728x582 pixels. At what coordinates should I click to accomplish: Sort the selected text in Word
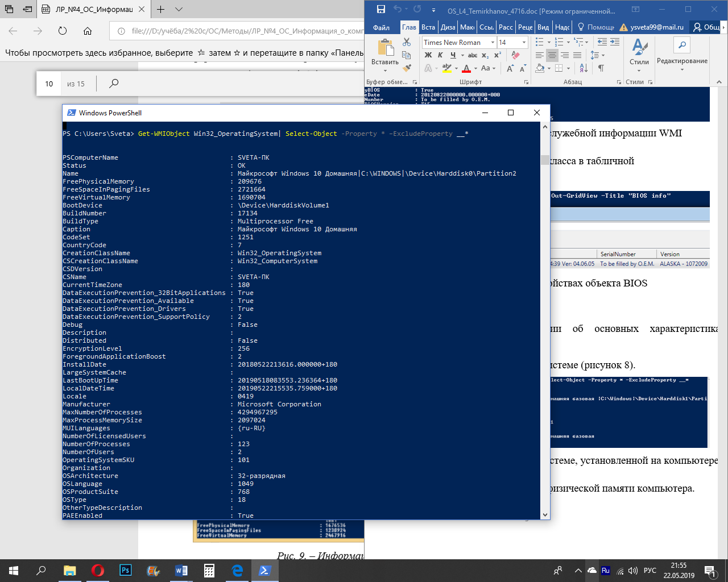pos(584,68)
